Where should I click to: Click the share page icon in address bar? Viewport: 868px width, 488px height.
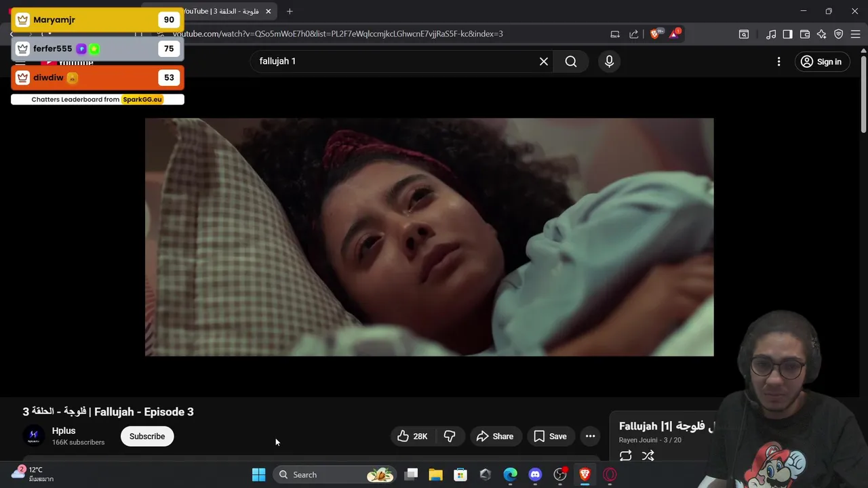(633, 34)
